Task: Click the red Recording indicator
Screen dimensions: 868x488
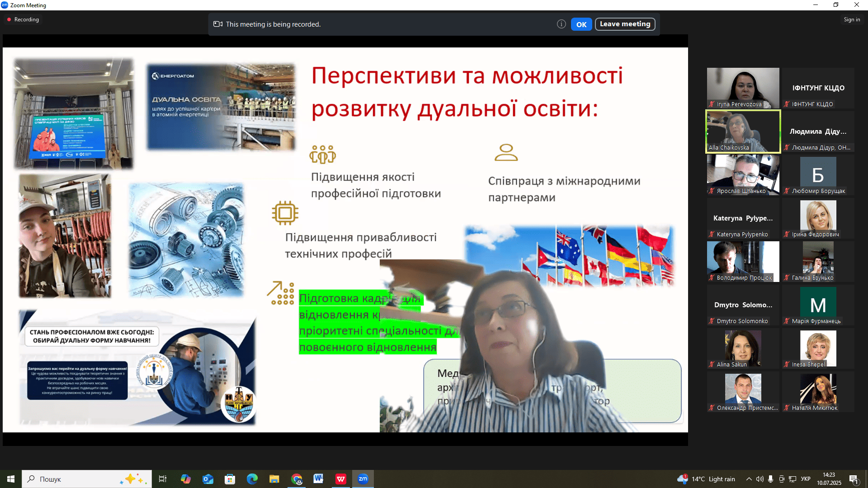Action: click(x=23, y=19)
